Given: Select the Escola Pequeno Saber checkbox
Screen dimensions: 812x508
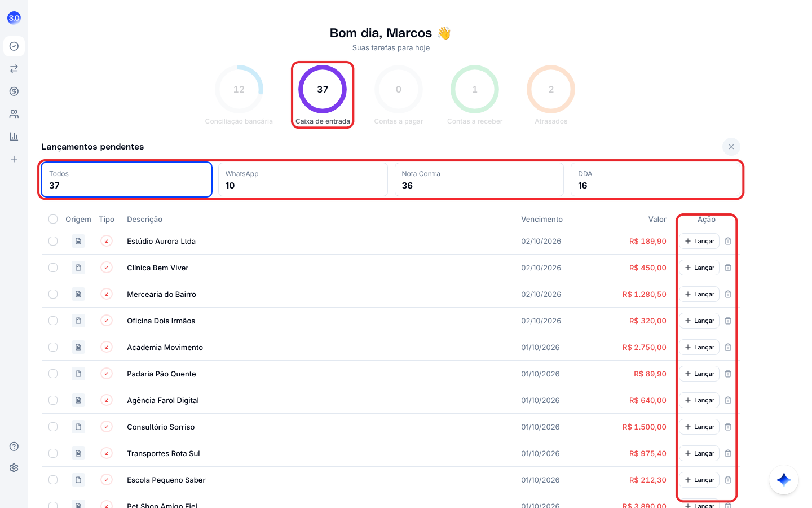Looking at the screenshot, I should tap(53, 480).
